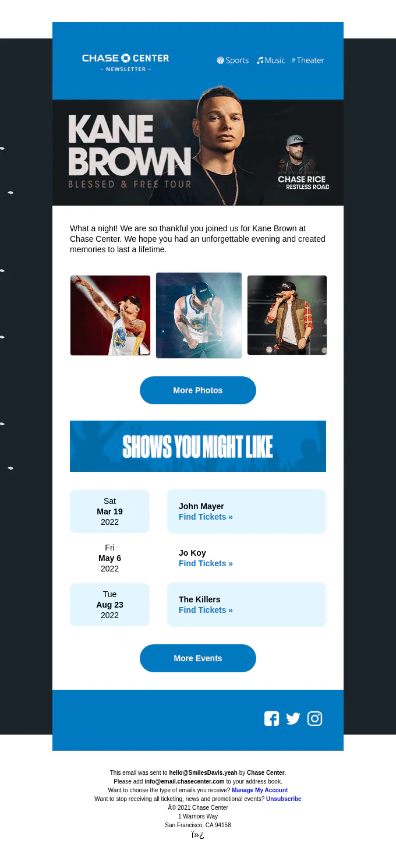Click the Shows You Might Like banner

[198, 446]
